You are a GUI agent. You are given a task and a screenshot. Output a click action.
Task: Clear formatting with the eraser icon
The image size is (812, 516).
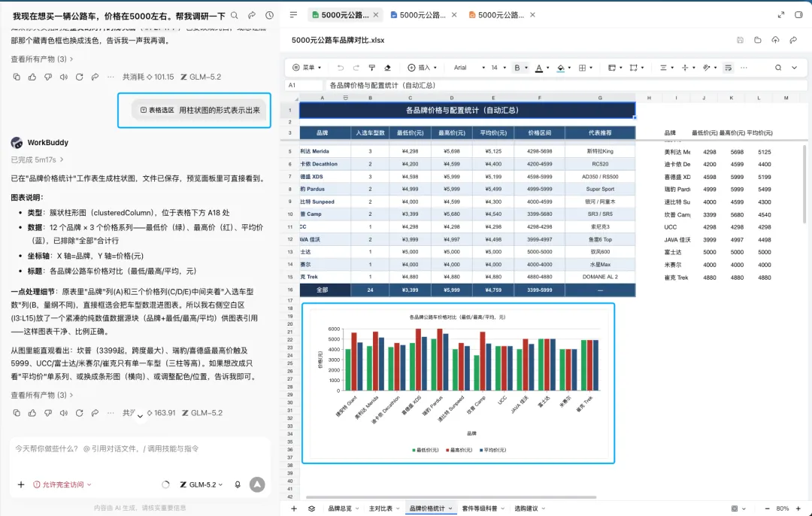click(x=387, y=68)
